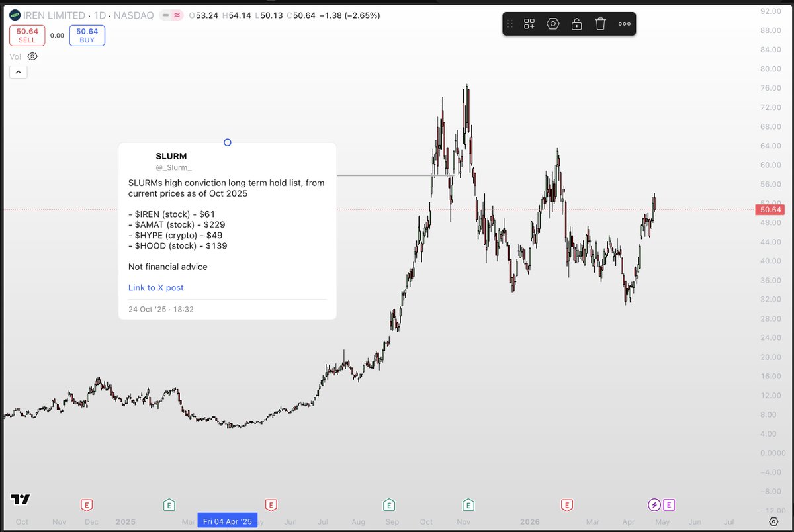Click the highlighted date label Fri 04 Apr '25
This screenshot has height=532, width=794.
tap(228, 521)
